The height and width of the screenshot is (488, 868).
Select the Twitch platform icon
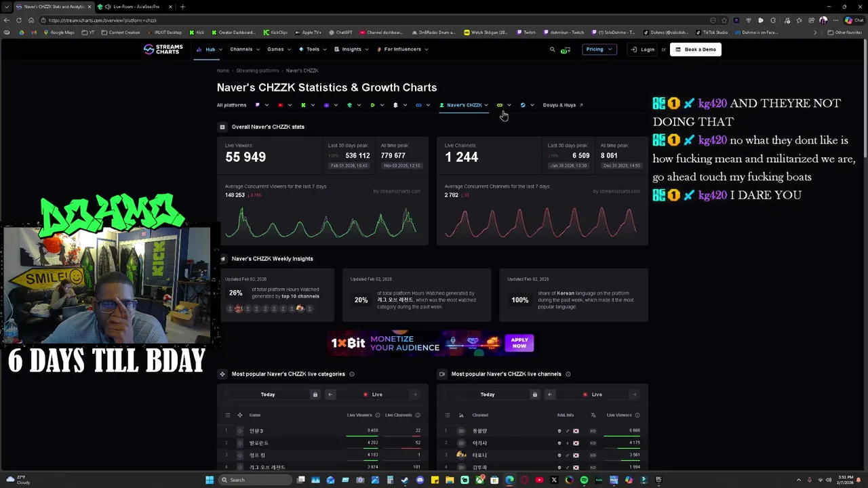(x=257, y=105)
